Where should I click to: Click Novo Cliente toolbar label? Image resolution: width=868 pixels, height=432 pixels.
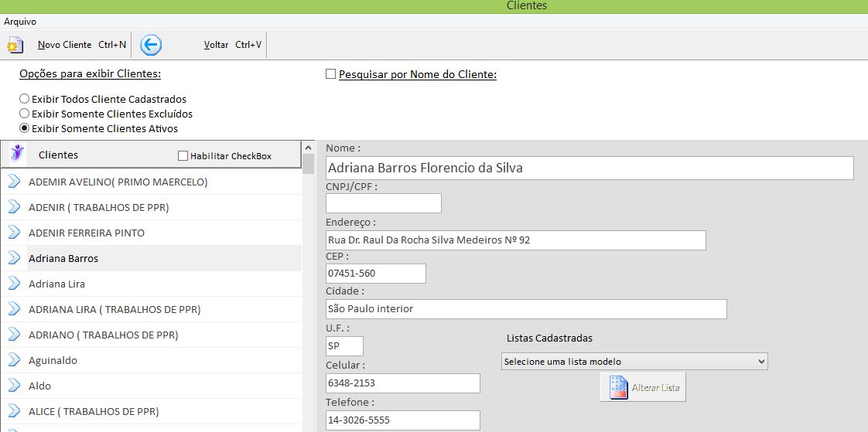coord(65,45)
